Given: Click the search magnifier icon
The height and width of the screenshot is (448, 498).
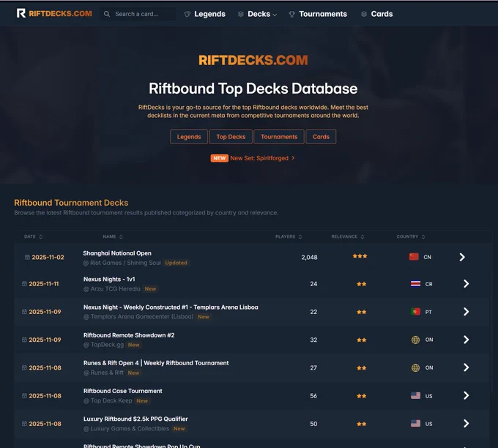Looking at the screenshot, I should coord(107,14).
